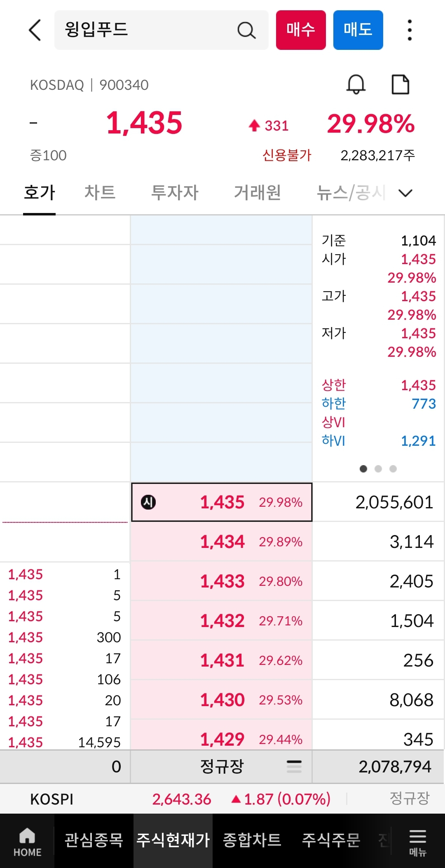Tap the blue 매도 sell button
The image size is (445, 868).
(x=358, y=30)
